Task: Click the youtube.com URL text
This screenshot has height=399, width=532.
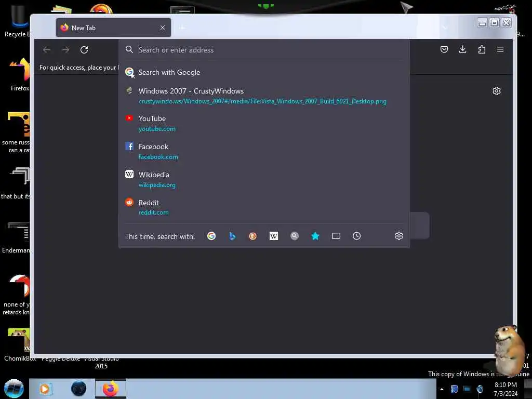Action: click(x=157, y=129)
